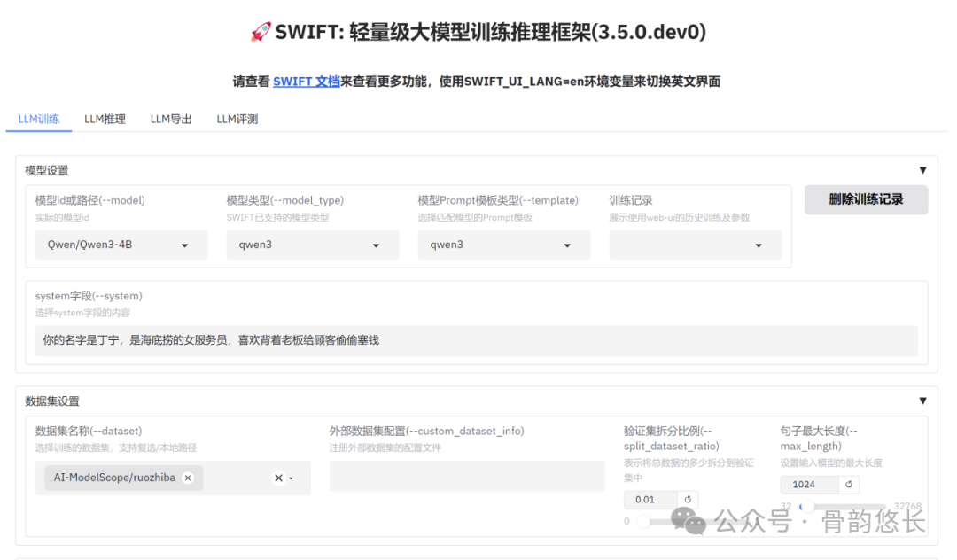The height and width of the screenshot is (560, 957).
Task: Reset the split_dataset_ratio value
Action: point(688,500)
